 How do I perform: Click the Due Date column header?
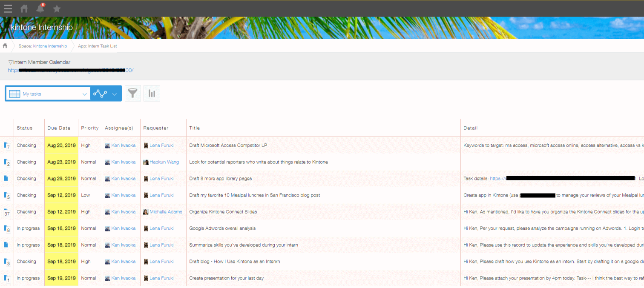coord(59,128)
